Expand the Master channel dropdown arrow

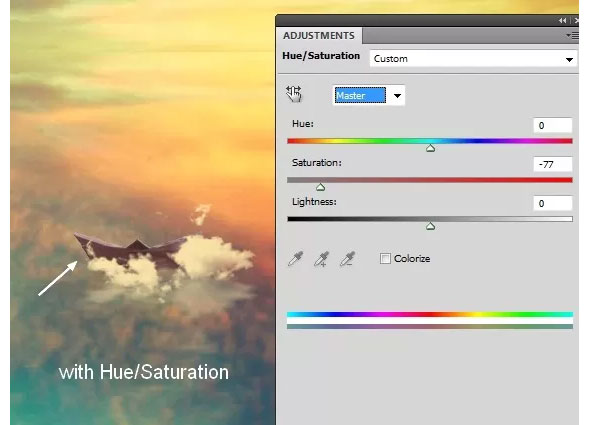(x=397, y=96)
